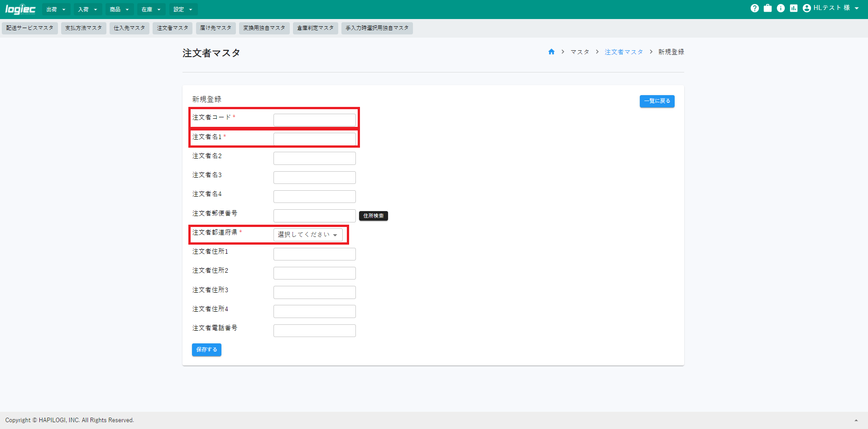868x429 pixels.
Task: Click the 保存する button
Action: click(206, 350)
